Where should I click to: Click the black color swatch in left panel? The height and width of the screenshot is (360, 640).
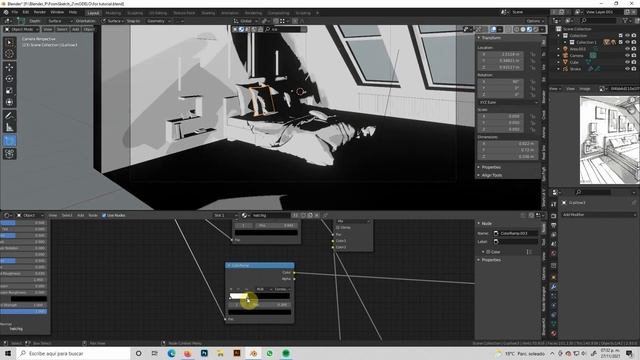click(29, 299)
